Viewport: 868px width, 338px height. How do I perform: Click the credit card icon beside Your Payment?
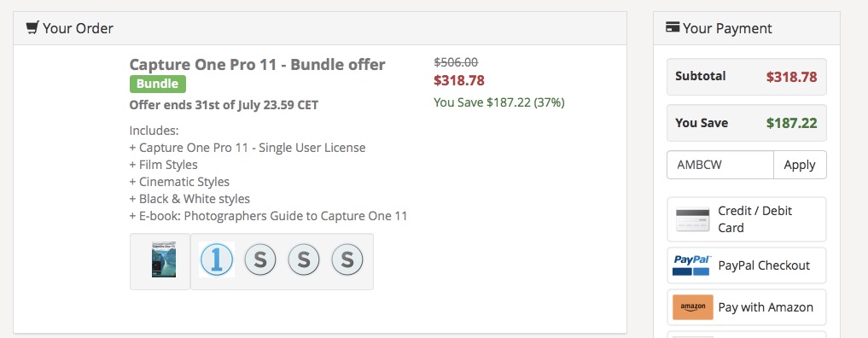click(x=673, y=27)
